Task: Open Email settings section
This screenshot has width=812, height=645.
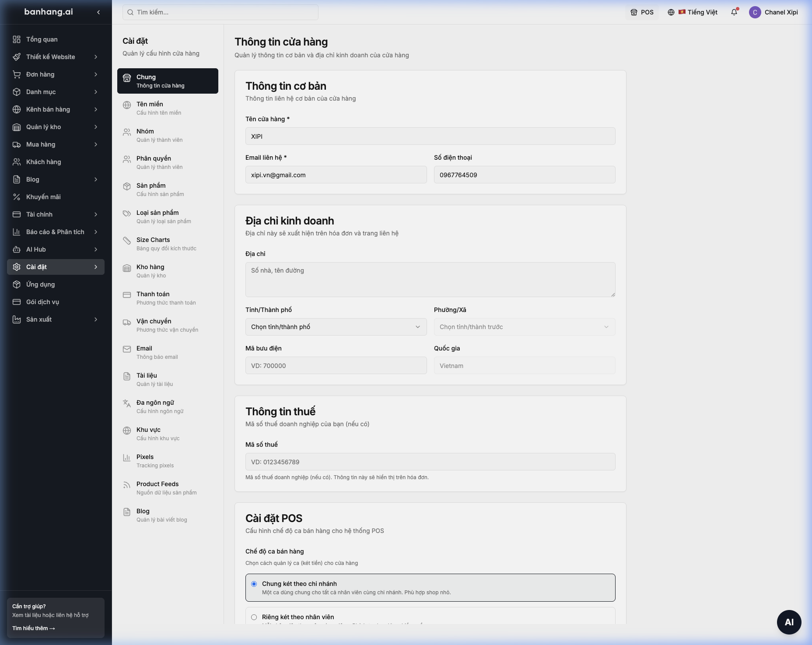Action: (168, 352)
